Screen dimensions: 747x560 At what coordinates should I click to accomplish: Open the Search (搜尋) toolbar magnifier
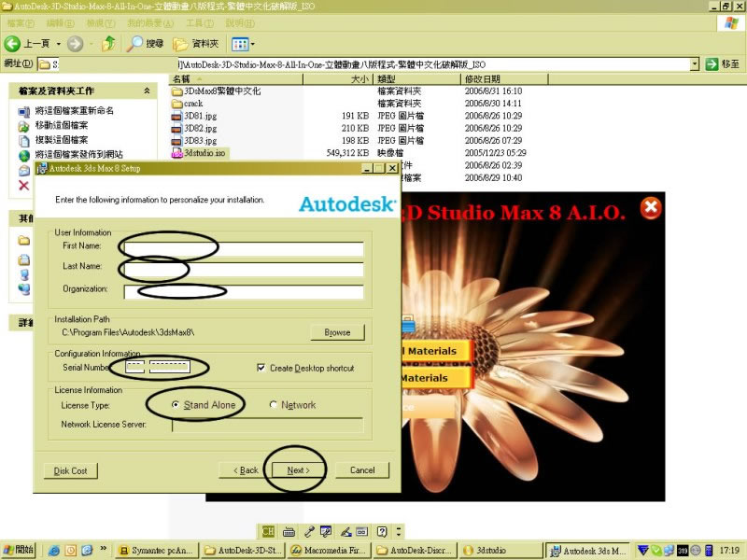136,43
